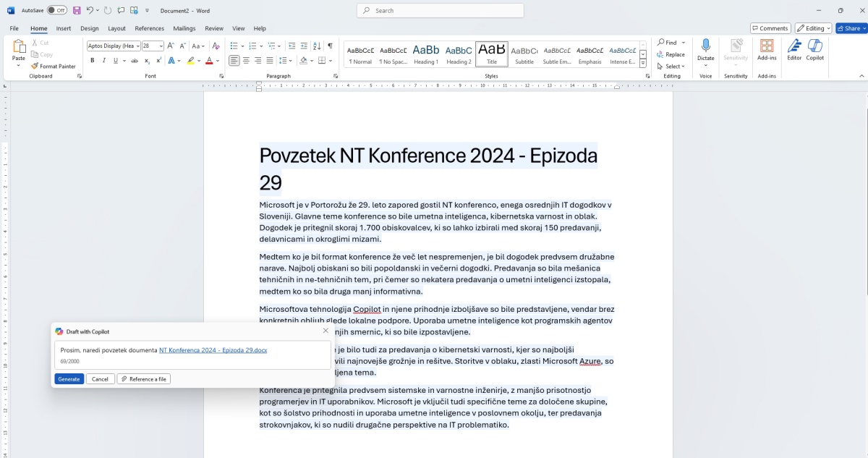
Task: Switch to the Design tab
Action: click(x=90, y=28)
